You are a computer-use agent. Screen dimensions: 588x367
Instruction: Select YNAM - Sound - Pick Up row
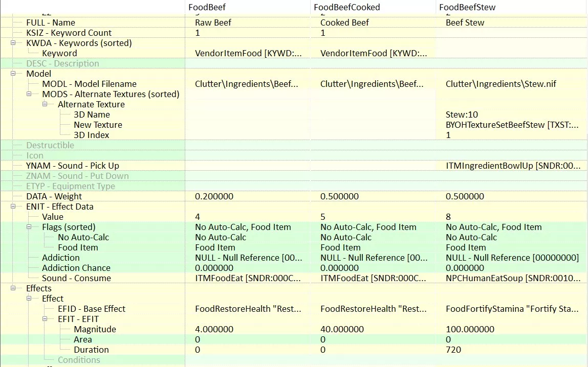coord(72,166)
